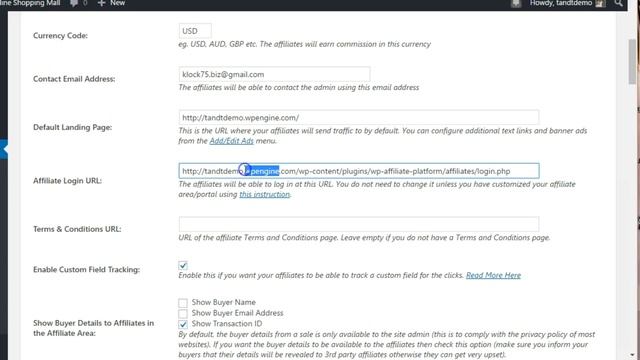Screen dimensions: 640x360
Task: Click the 'Show Buyer Details to Affiliates' label
Action: pyautogui.click(x=93, y=328)
